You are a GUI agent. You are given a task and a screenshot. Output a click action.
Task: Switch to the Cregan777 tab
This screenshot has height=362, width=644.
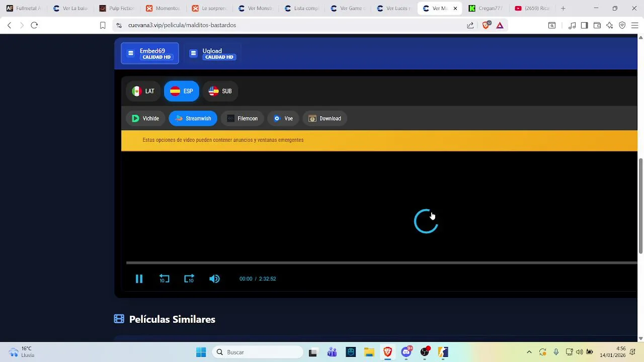(x=486, y=8)
